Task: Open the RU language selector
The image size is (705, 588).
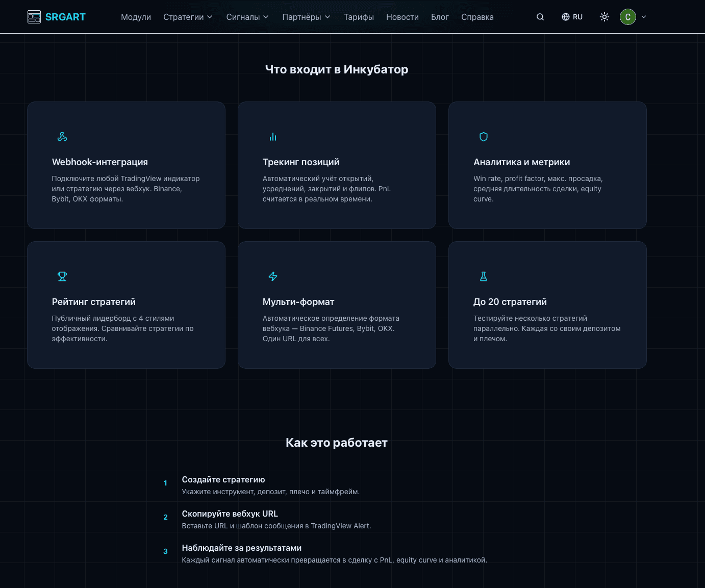Action: click(572, 17)
